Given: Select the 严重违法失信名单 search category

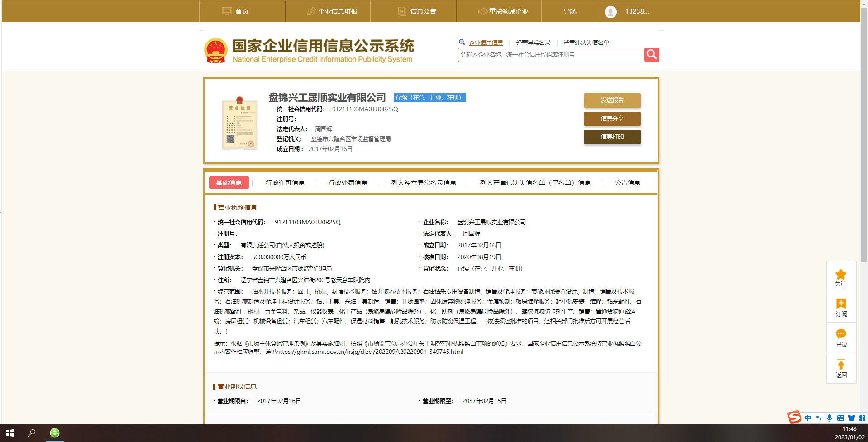Looking at the screenshot, I should coord(586,43).
